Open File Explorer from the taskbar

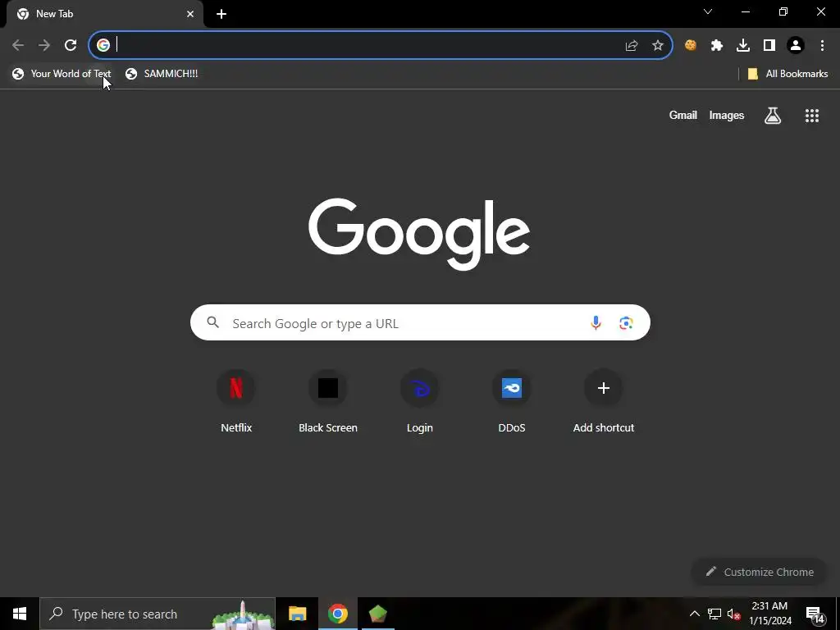pyautogui.click(x=297, y=614)
